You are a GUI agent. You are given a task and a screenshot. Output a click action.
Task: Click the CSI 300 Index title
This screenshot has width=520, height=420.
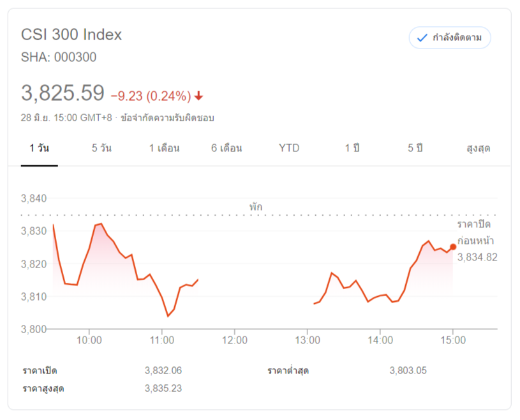[x=71, y=34]
